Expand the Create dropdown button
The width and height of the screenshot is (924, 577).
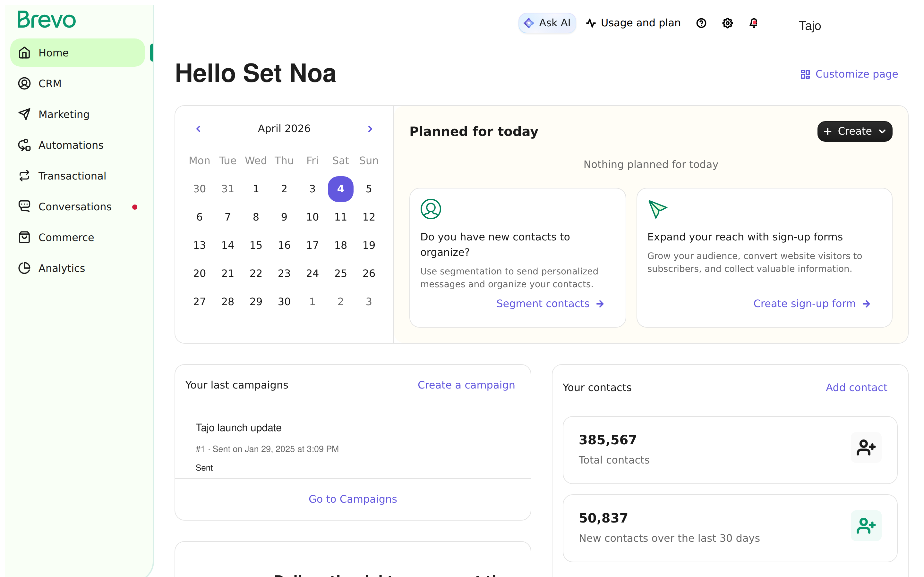(x=854, y=131)
